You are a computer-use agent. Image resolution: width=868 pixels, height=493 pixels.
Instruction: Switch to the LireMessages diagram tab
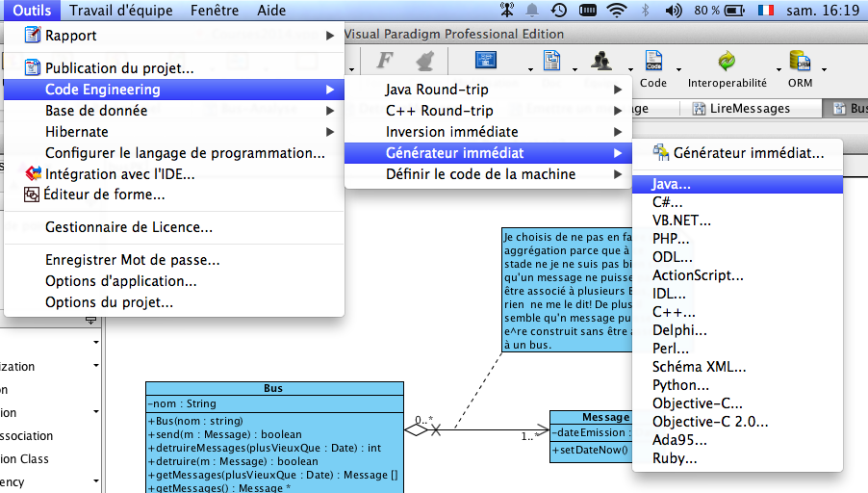point(750,109)
